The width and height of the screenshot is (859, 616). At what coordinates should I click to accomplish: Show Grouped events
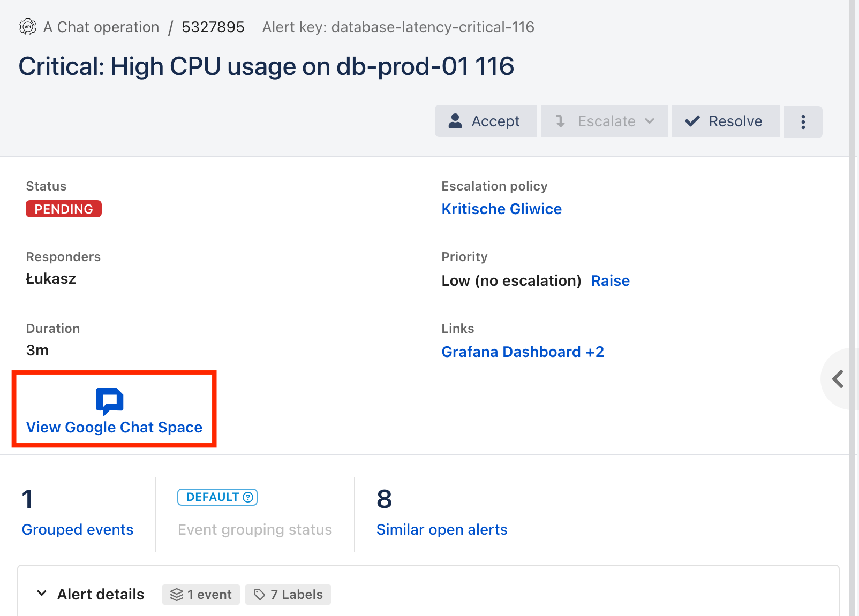pyautogui.click(x=77, y=529)
